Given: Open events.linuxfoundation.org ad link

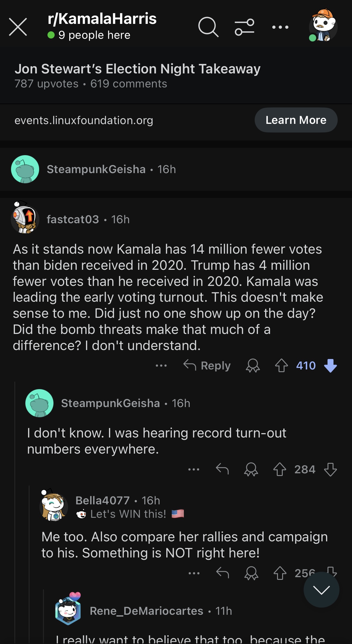Looking at the screenshot, I should tap(84, 120).
